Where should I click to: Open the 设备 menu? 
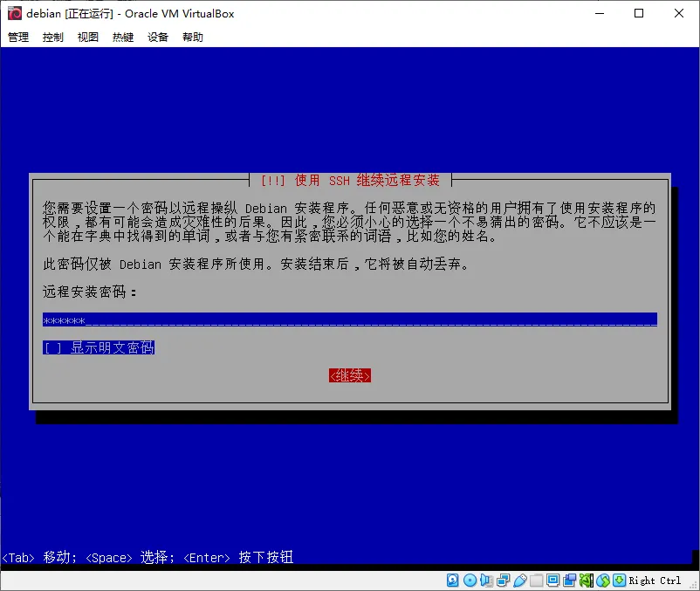pos(158,37)
